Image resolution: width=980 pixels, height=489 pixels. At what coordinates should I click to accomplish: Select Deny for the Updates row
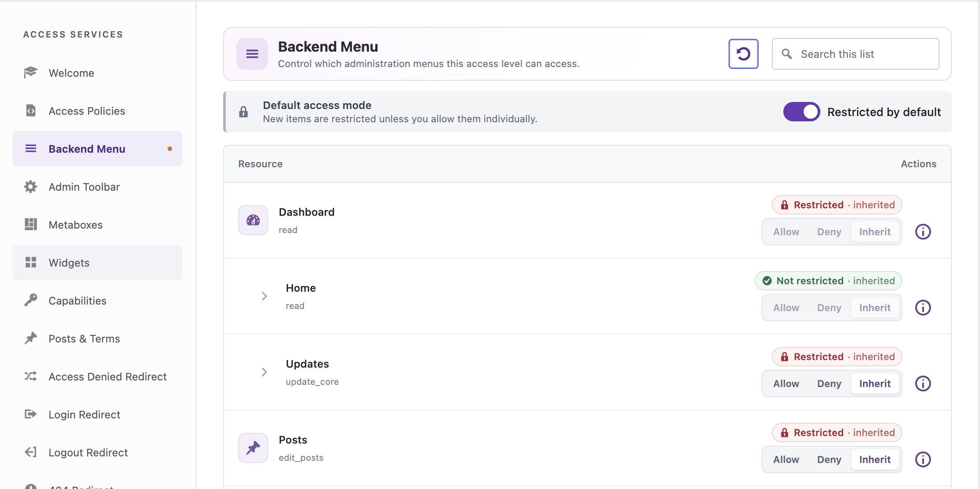coord(829,384)
